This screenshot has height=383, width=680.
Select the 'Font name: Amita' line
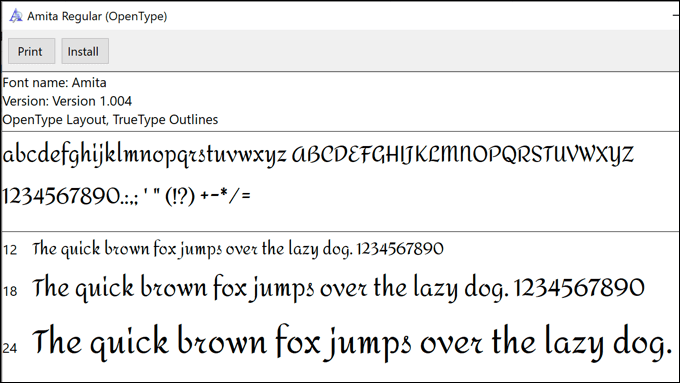tap(54, 82)
